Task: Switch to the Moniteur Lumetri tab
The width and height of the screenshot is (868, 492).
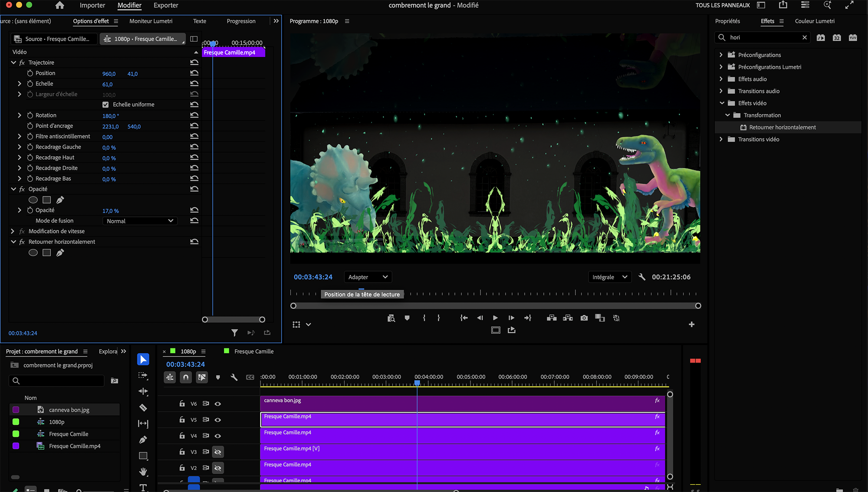Action: [151, 21]
